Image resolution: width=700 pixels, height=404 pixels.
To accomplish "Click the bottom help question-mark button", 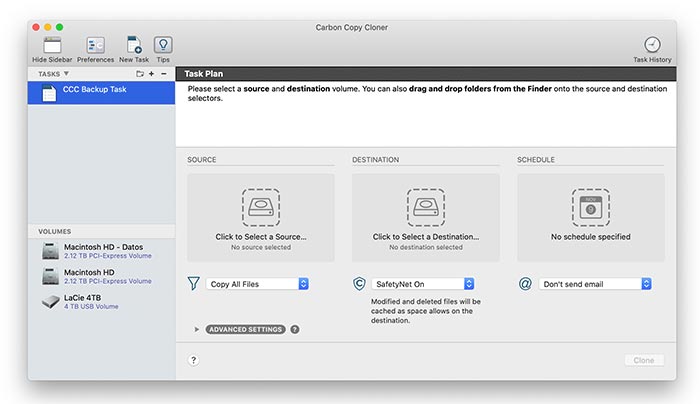I will pos(193,360).
